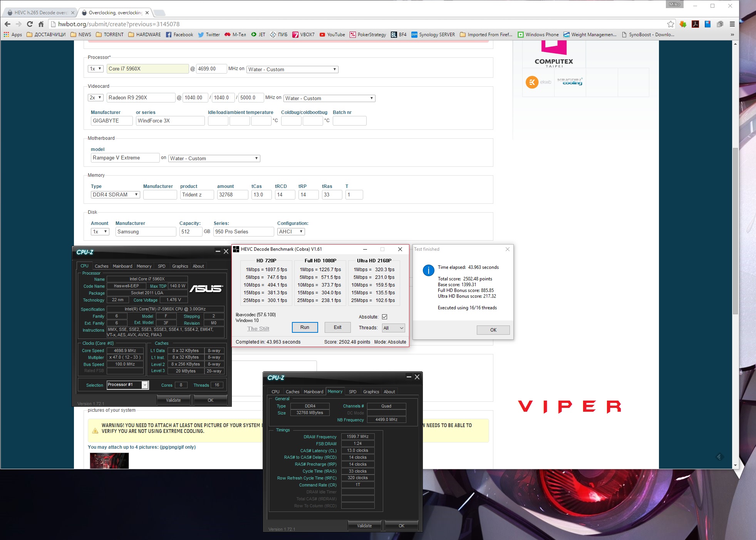
Task: Bookmark this page with the star icon
Action: click(671, 24)
